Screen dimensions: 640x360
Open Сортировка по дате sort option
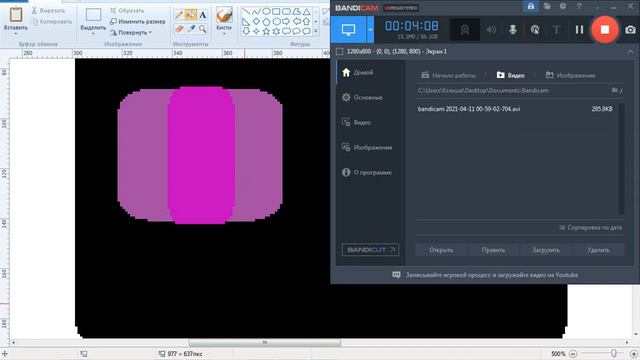pos(591,227)
